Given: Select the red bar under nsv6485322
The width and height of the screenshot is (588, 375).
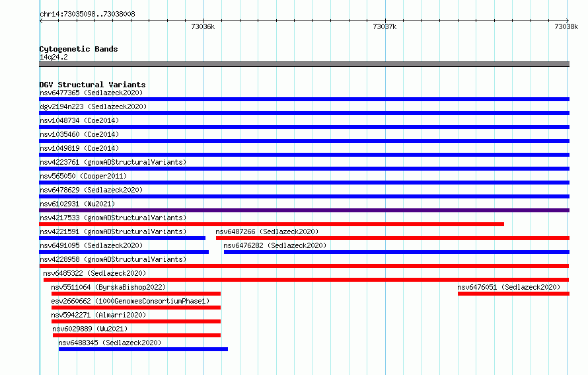Looking at the screenshot, I should pos(306,280).
